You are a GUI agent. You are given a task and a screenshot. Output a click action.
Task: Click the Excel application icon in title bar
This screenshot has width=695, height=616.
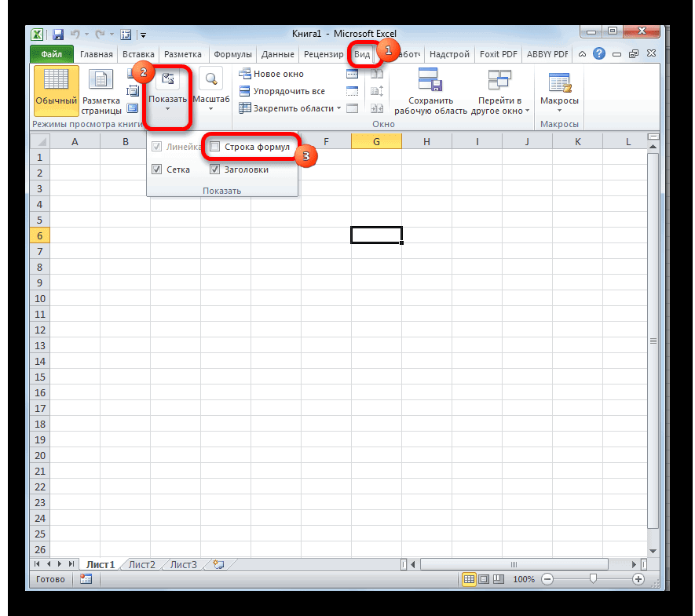click(x=37, y=34)
